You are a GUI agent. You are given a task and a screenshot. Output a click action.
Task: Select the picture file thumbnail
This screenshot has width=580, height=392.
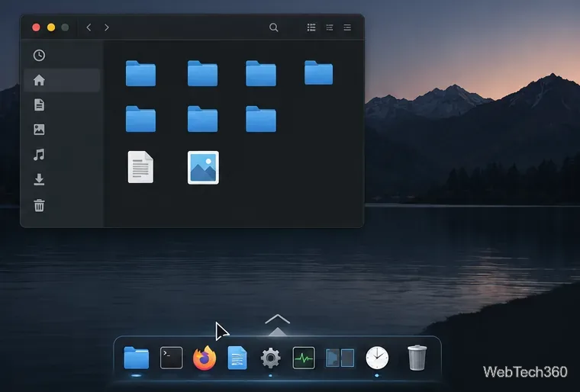pyautogui.click(x=203, y=168)
